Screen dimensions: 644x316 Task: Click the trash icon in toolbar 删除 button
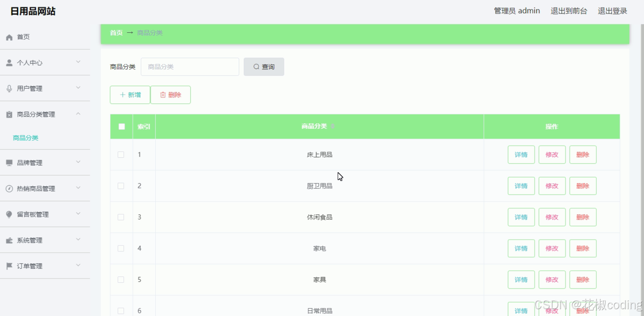[x=163, y=95]
